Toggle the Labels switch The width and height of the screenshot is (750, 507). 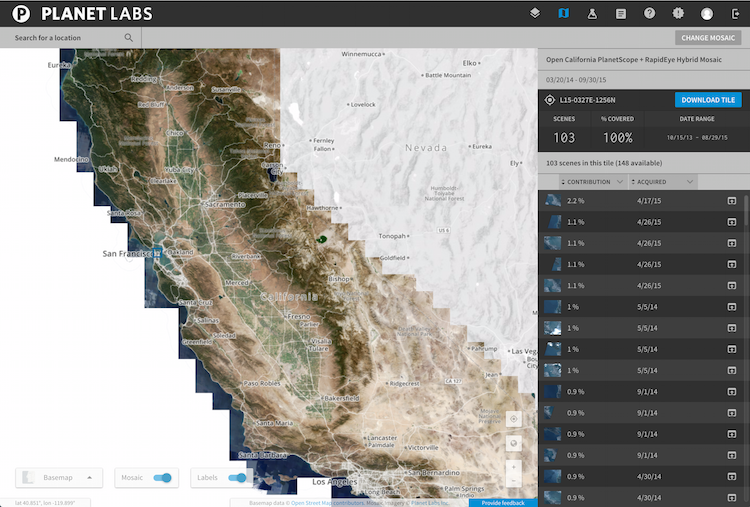pyautogui.click(x=237, y=477)
